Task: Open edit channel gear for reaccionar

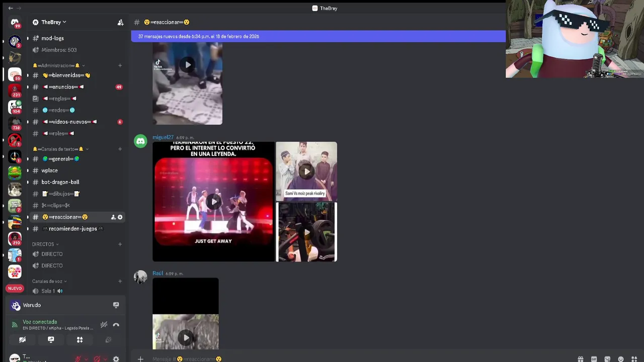Action: (x=120, y=217)
